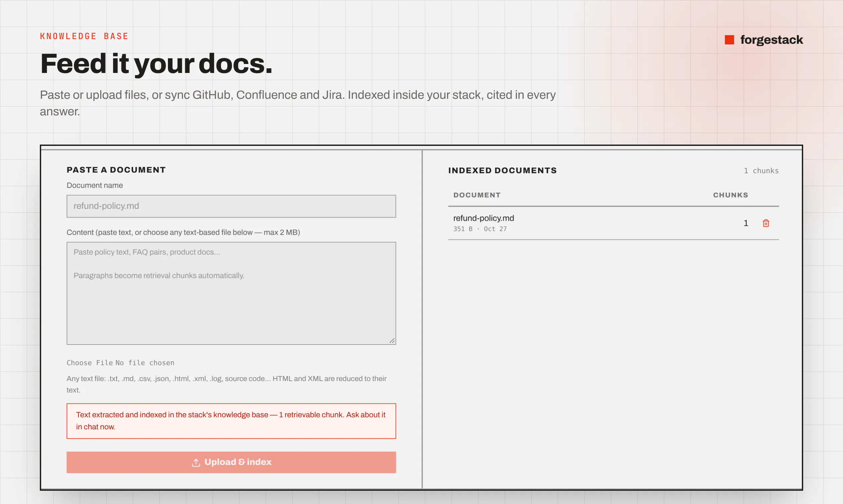Focus the Document name input field

point(231,206)
